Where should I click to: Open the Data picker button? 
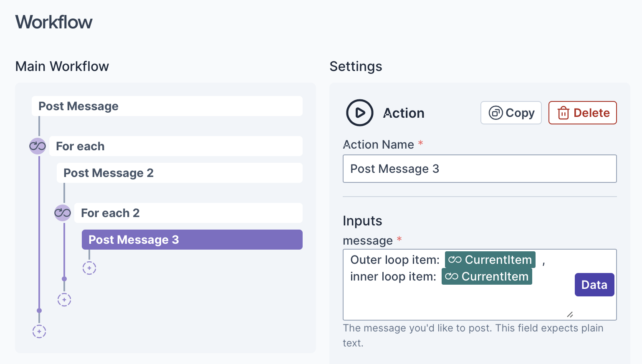[x=594, y=285]
